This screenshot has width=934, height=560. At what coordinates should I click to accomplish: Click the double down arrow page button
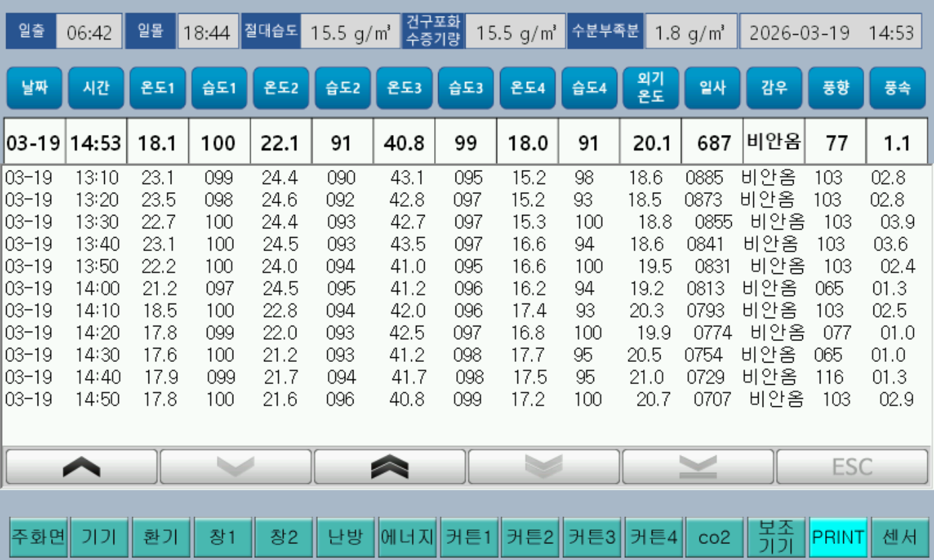[544, 467]
